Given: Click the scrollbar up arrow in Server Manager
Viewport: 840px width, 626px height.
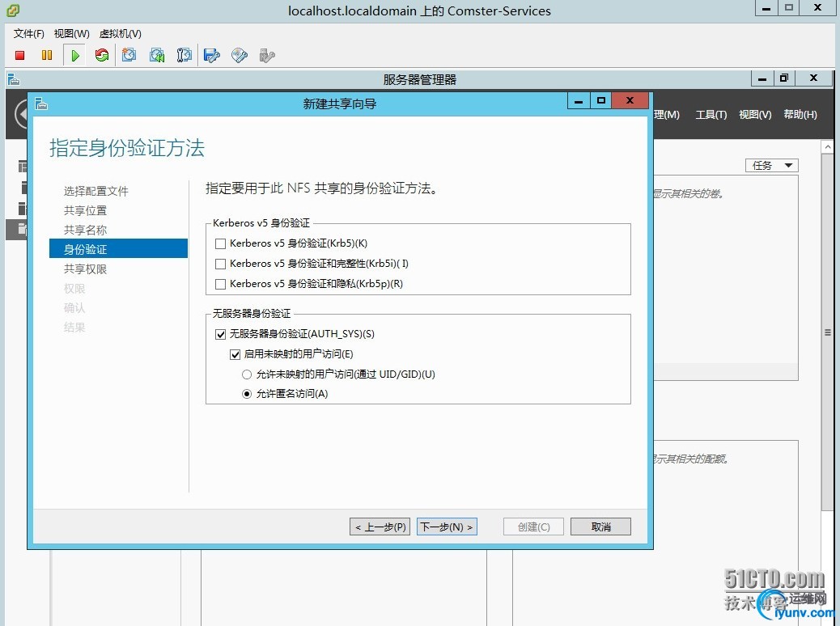Looking at the screenshot, I should point(827,146).
